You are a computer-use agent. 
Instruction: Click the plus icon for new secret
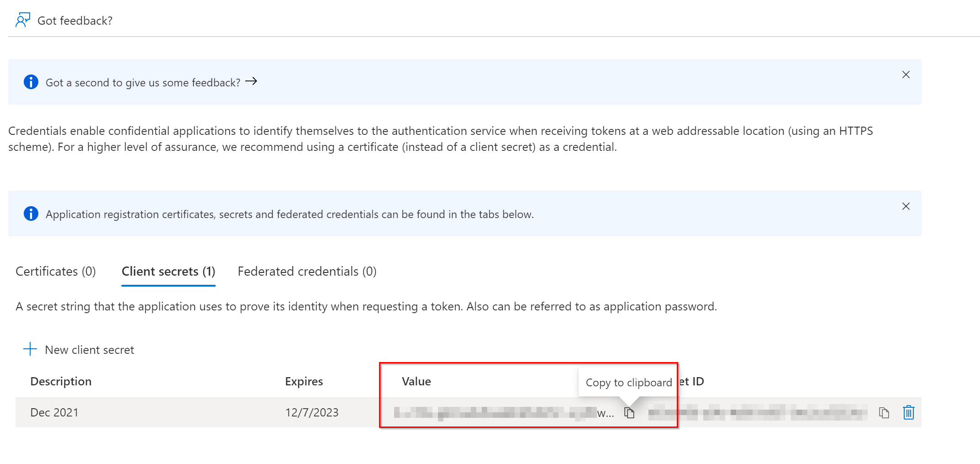point(30,349)
